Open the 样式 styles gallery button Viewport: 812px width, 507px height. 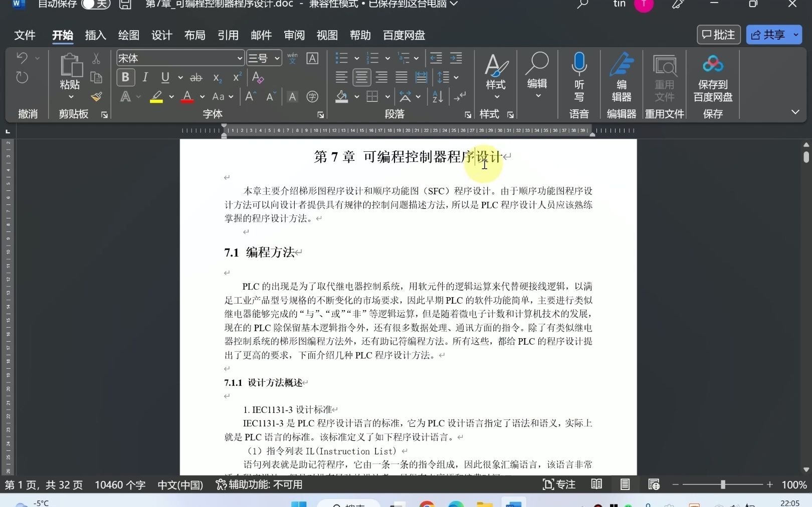[496, 76]
